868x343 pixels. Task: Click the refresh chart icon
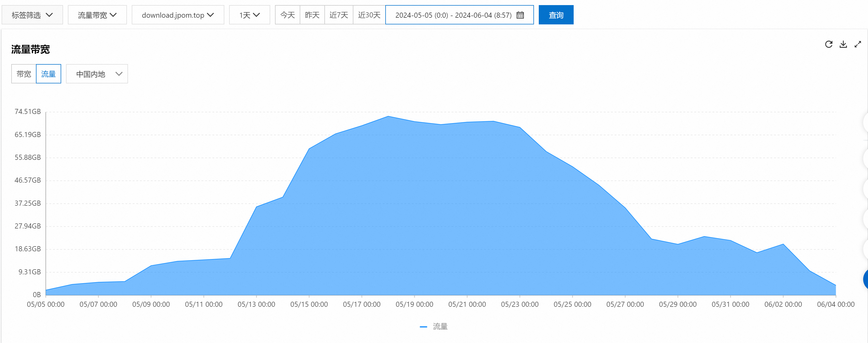coord(829,44)
